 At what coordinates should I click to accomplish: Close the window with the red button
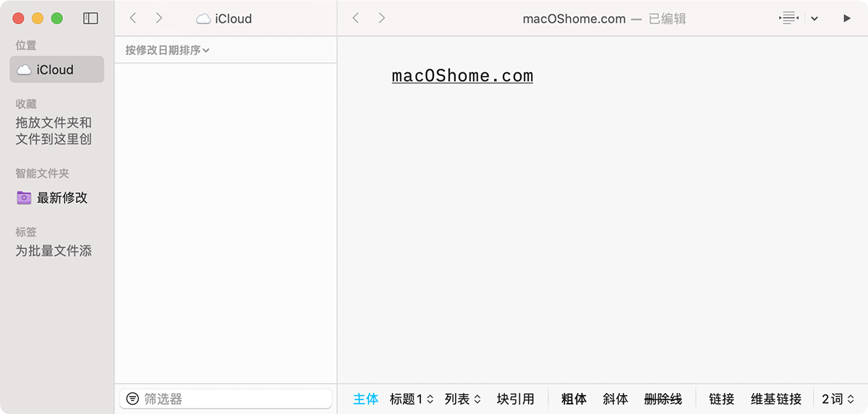click(x=19, y=19)
